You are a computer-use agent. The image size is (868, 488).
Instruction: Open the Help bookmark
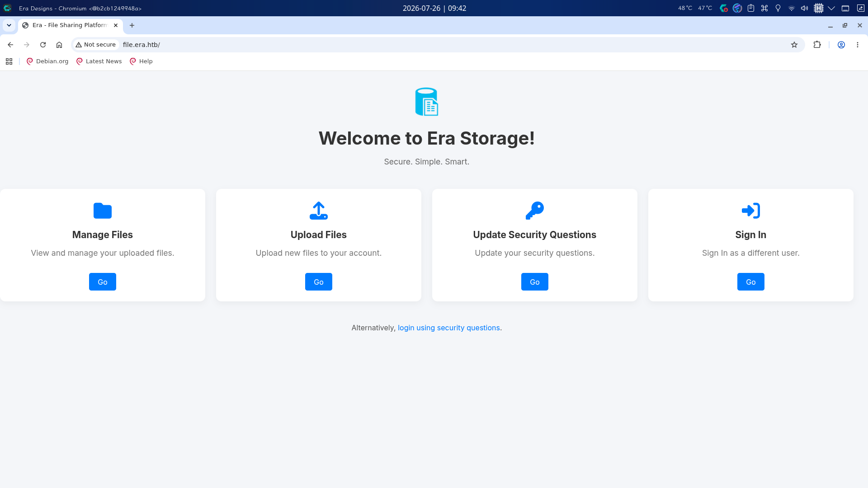(x=141, y=61)
